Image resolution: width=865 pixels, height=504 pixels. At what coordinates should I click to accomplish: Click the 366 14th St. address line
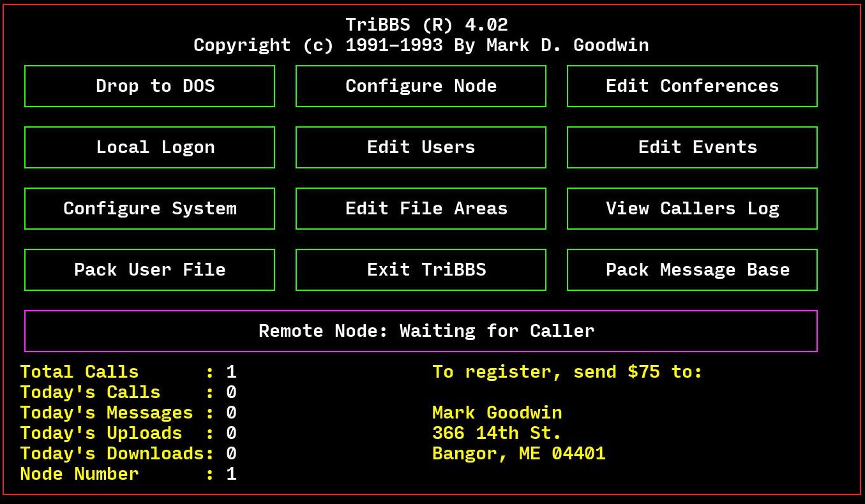[497, 433]
